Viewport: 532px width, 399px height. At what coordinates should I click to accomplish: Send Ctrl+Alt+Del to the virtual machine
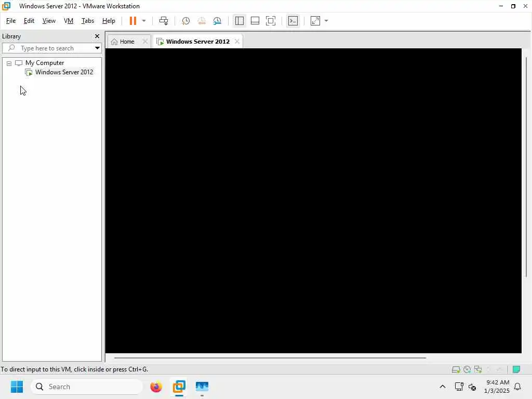tap(164, 21)
